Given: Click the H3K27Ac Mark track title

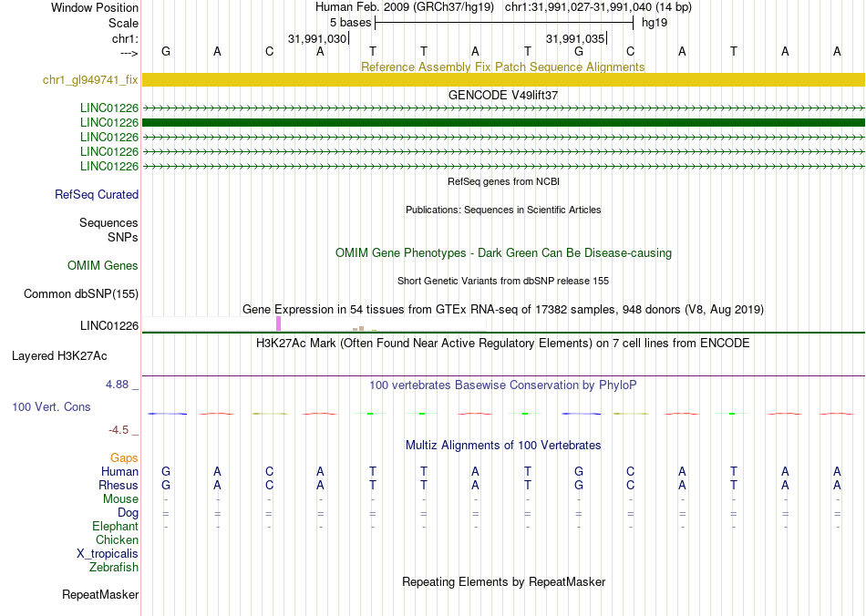Looking at the screenshot, I should (x=503, y=344).
